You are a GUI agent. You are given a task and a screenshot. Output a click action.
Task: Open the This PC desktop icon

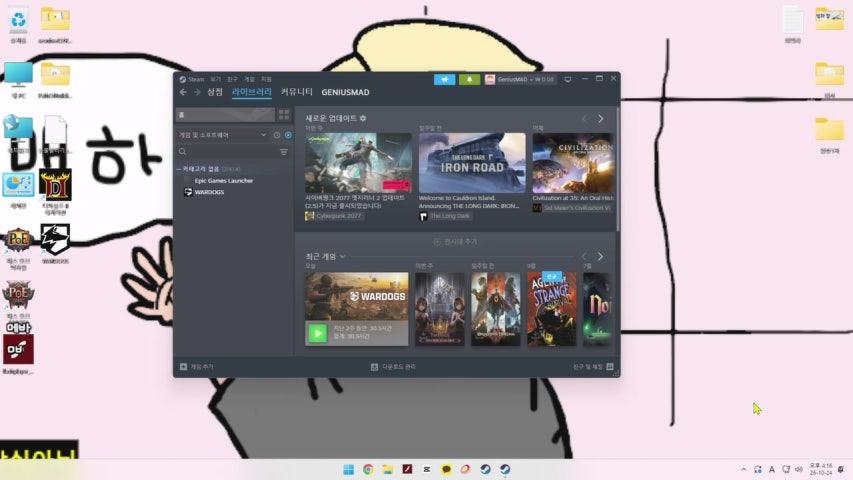(18, 80)
